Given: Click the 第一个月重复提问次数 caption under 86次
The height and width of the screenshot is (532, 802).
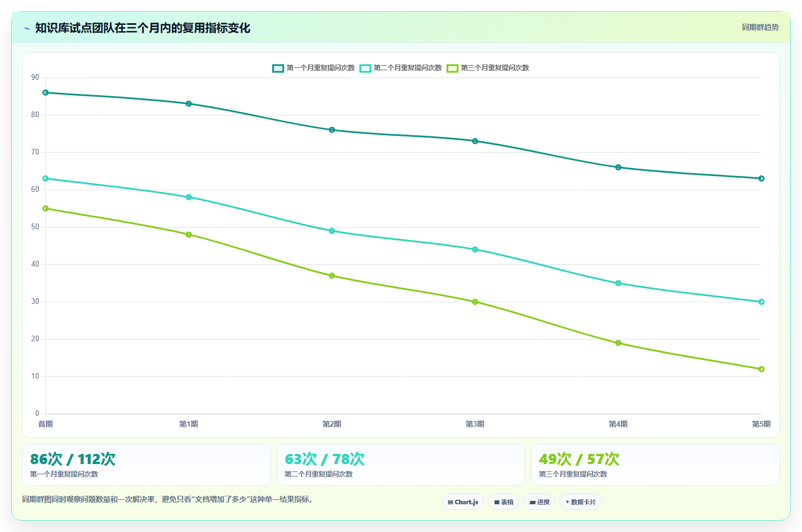Looking at the screenshot, I should click(x=64, y=474).
